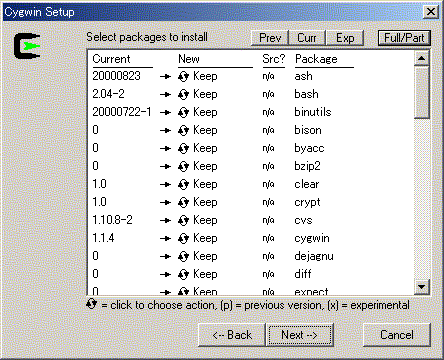
Task: Cycle the action icon for cygwin package
Action: [183, 238]
